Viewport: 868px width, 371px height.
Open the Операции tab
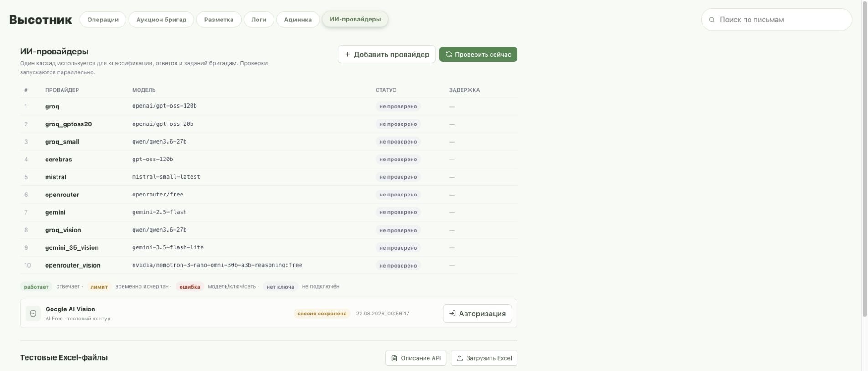coord(103,20)
